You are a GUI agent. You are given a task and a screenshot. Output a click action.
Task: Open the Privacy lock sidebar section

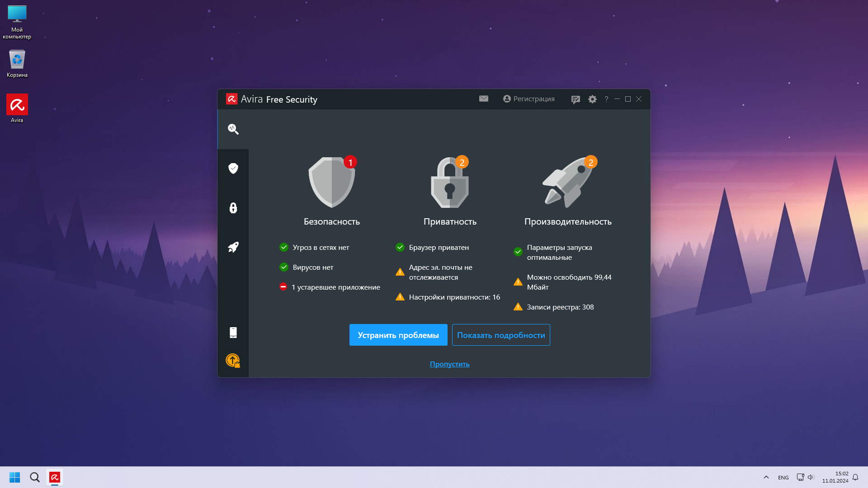(x=233, y=208)
